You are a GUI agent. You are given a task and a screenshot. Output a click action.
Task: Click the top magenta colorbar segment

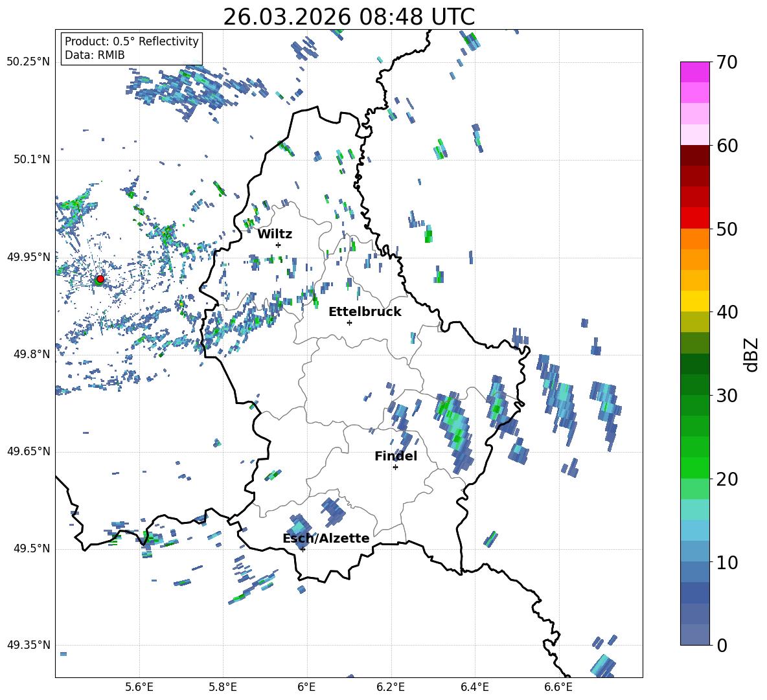(695, 72)
